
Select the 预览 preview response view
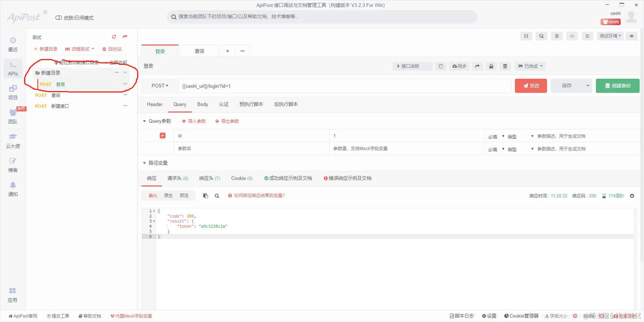[184, 196]
